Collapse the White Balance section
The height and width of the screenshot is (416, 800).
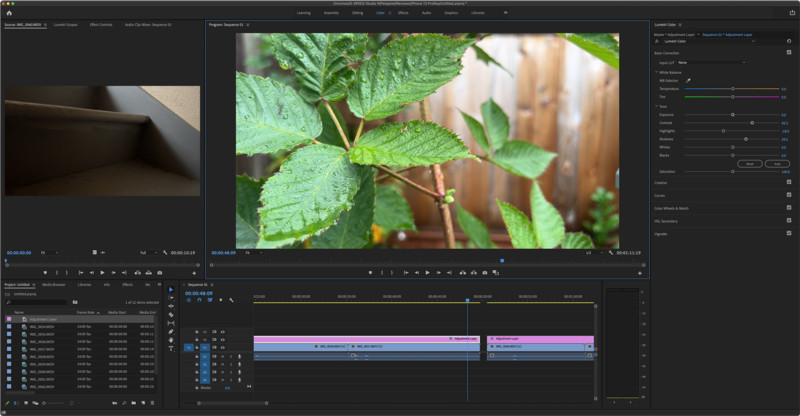point(657,72)
